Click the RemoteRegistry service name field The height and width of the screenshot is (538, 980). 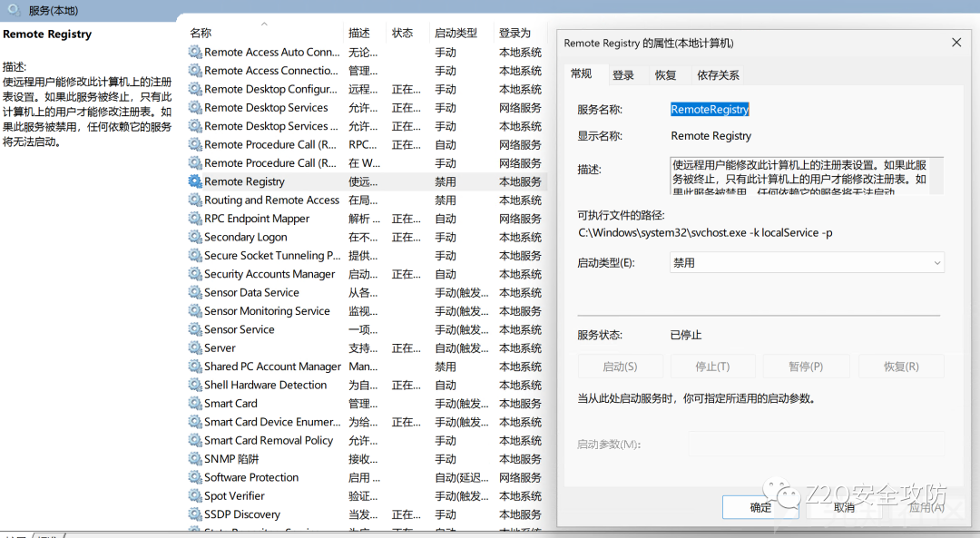coord(710,110)
